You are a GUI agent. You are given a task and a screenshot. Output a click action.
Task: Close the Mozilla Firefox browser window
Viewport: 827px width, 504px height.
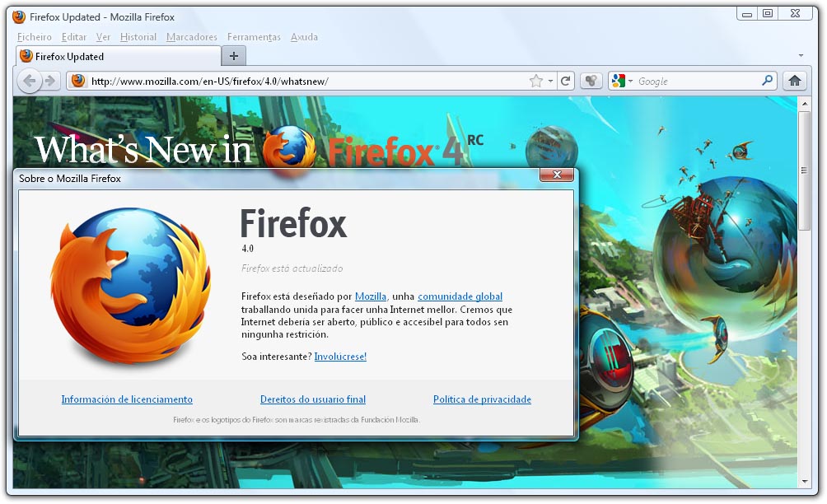click(796, 14)
